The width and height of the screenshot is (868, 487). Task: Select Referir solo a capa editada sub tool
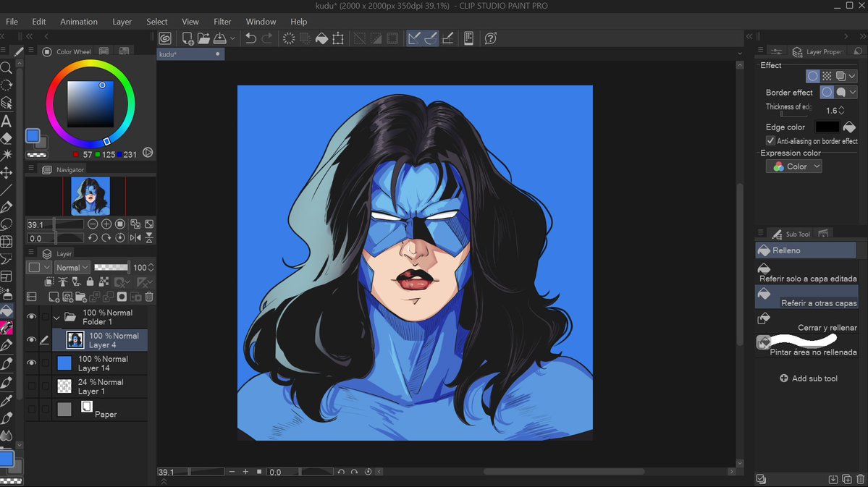[x=807, y=273]
